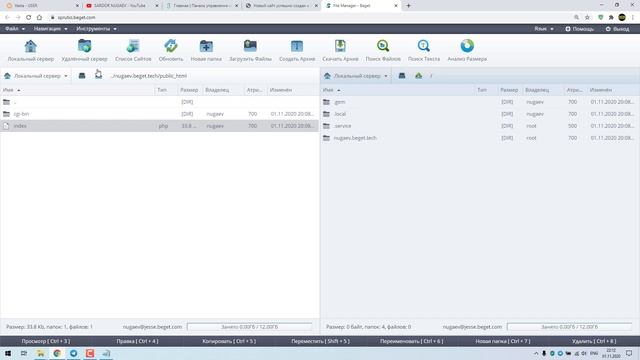Open the Удалённый сервер toolbar icon
The width and height of the screenshot is (640, 360).
[x=84, y=46]
